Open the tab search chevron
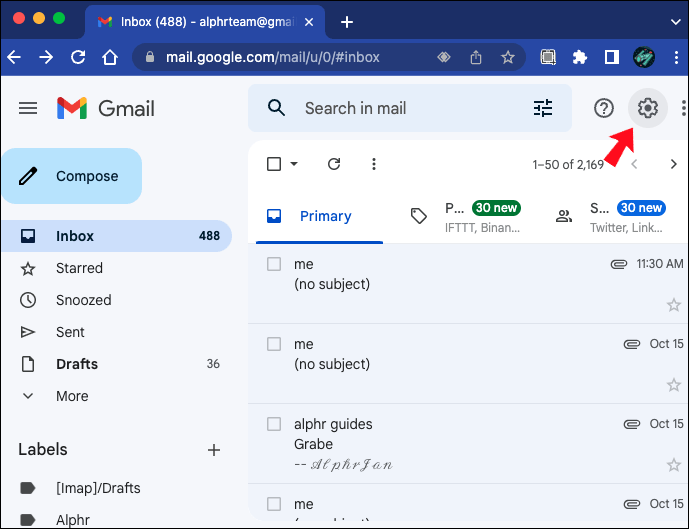689x529 pixels. click(676, 22)
